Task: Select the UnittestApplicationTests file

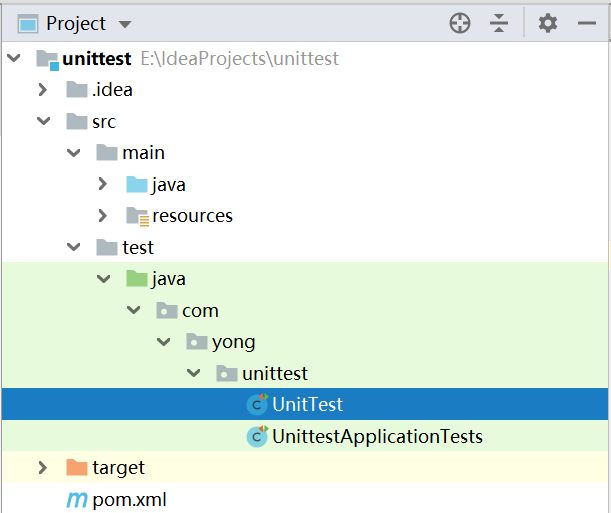Action: pos(377,436)
